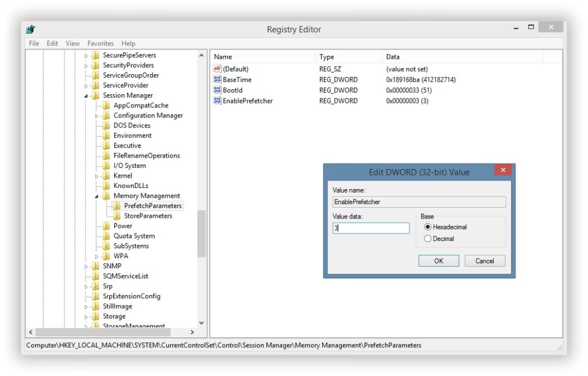Confirm the DWORD edit with OK
The image size is (588, 376).
coord(438,260)
